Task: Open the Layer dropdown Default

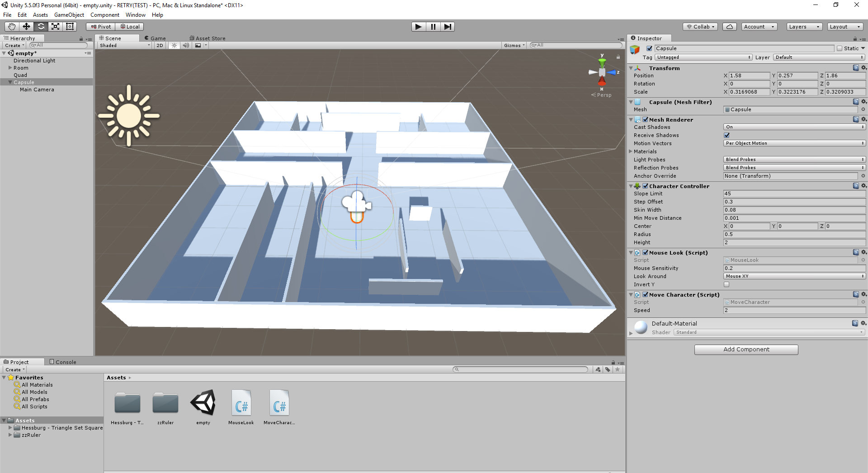Action: [x=819, y=57]
